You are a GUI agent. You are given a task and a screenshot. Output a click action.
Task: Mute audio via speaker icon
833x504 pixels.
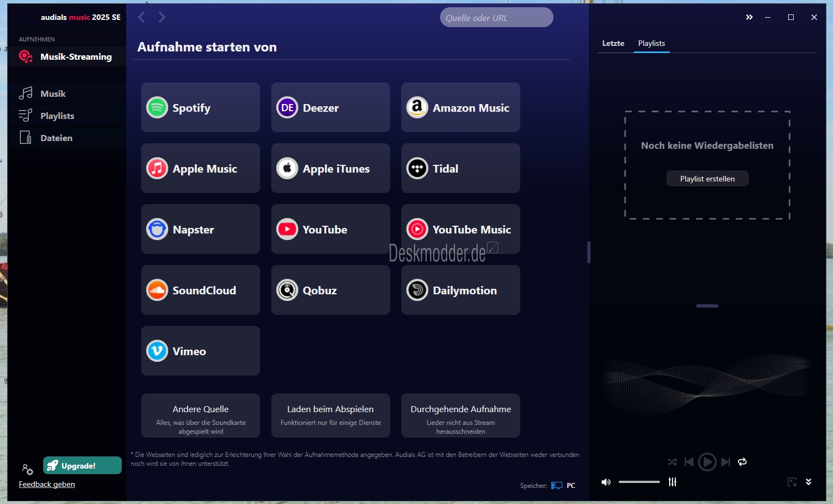(606, 482)
